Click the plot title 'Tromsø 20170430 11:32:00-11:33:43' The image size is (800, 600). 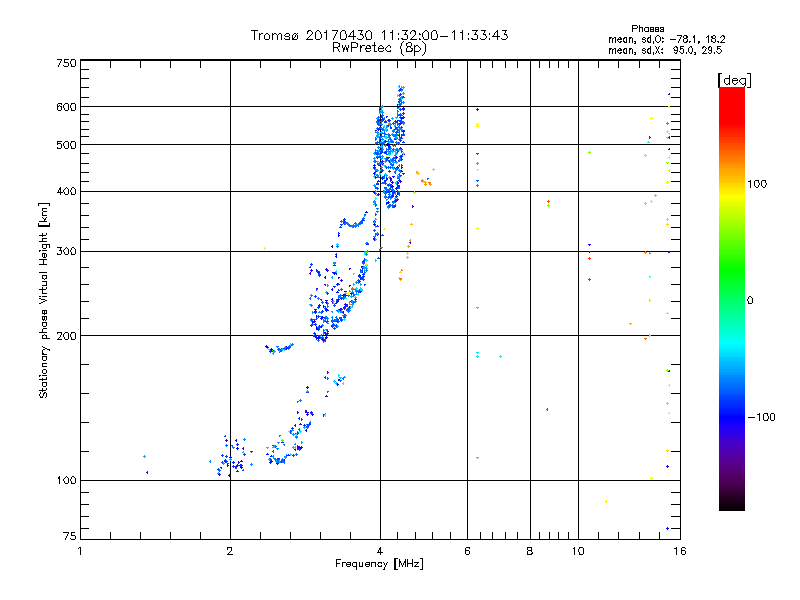pos(379,35)
